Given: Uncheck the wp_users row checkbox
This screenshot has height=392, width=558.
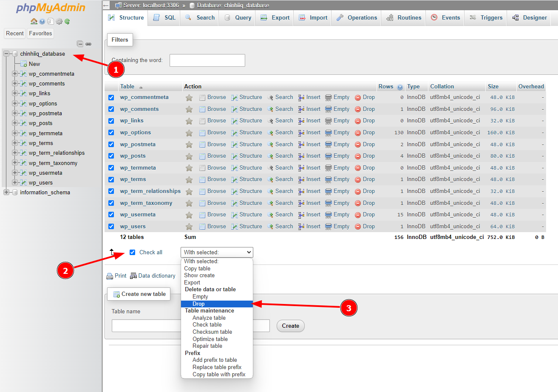Looking at the screenshot, I should [111, 227].
